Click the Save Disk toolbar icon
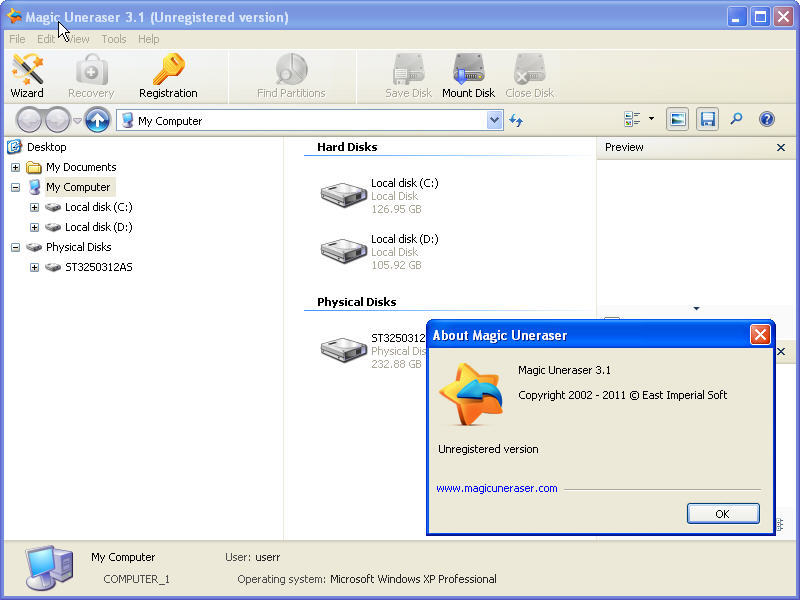Image resolution: width=800 pixels, height=600 pixels. pyautogui.click(x=408, y=76)
